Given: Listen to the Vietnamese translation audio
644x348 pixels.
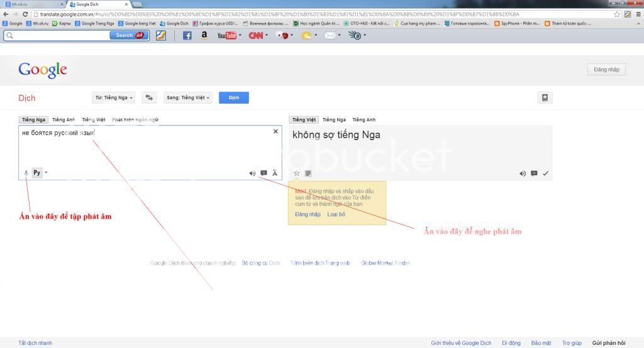Looking at the screenshot, I should pyautogui.click(x=522, y=173).
